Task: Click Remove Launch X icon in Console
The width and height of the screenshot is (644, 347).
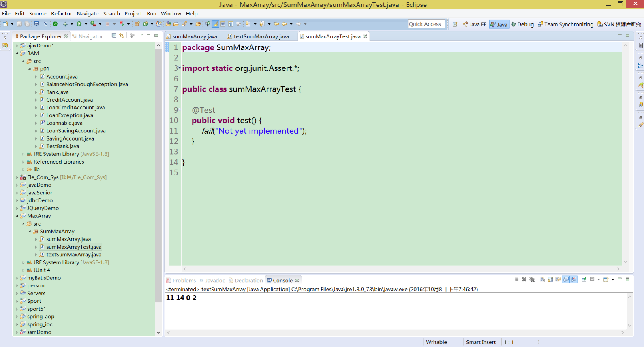Action: tap(524, 280)
